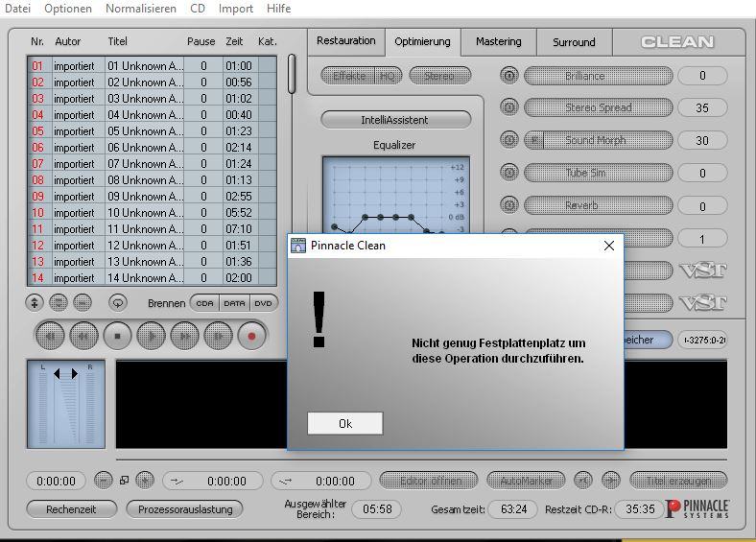Viewport: 756px width, 542px height.
Task: Click the Stereo Spread value field 35
Action: 702,108
